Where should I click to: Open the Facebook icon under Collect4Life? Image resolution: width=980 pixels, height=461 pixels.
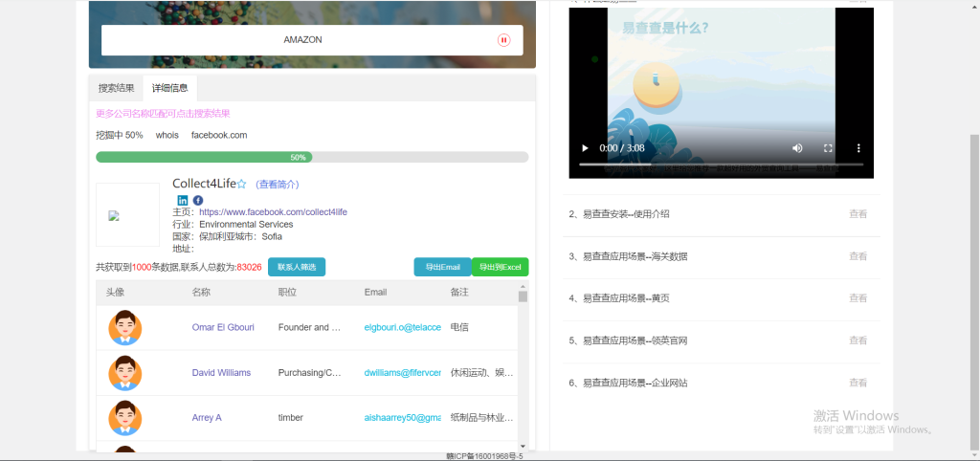(x=198, y=200)
